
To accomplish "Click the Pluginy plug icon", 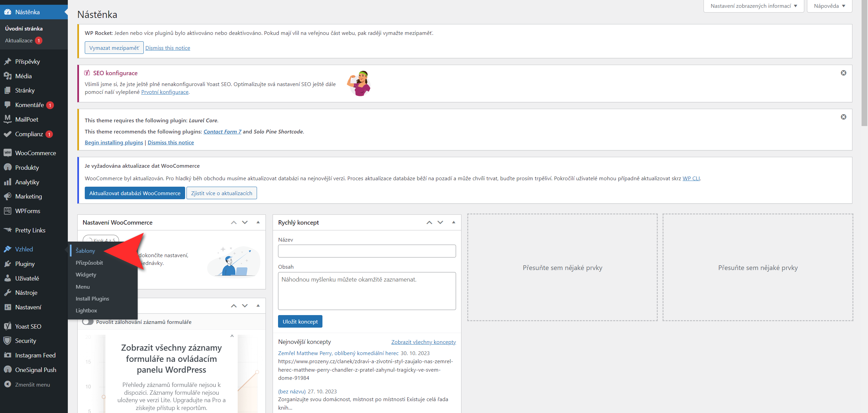I will (7, 264).
